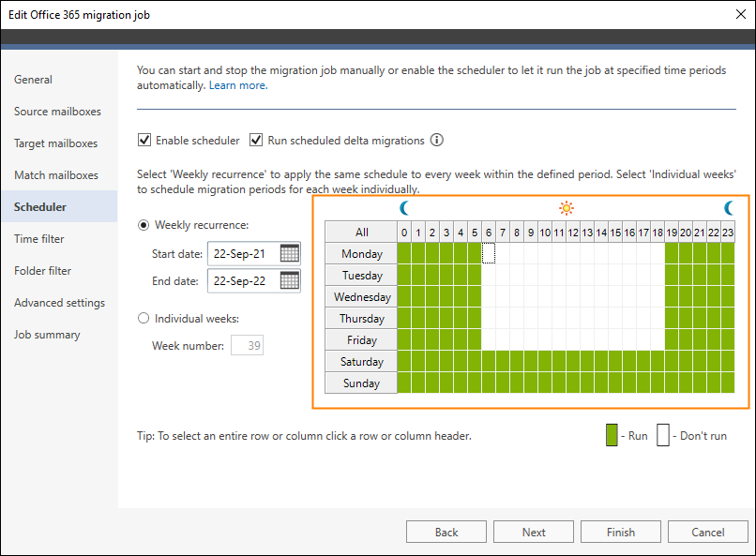Toggle the Thursday hour 22 cell
This screenshot has width=756, height=556.
714,319
